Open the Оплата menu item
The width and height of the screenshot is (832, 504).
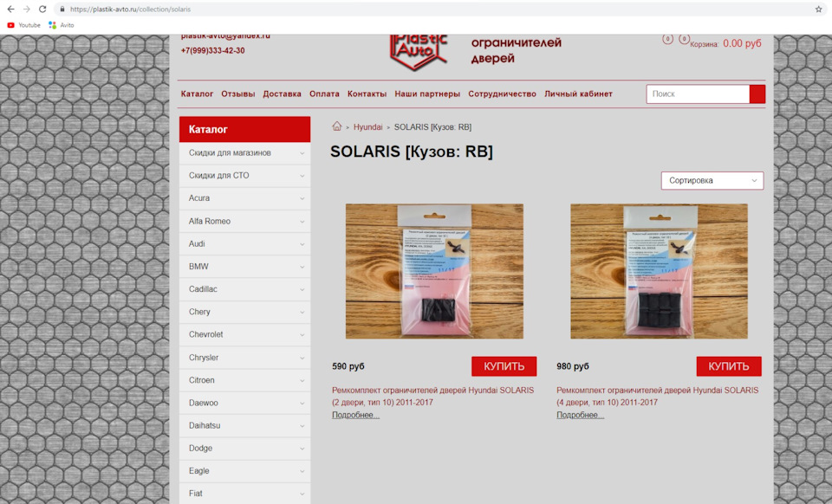point(324,94)
